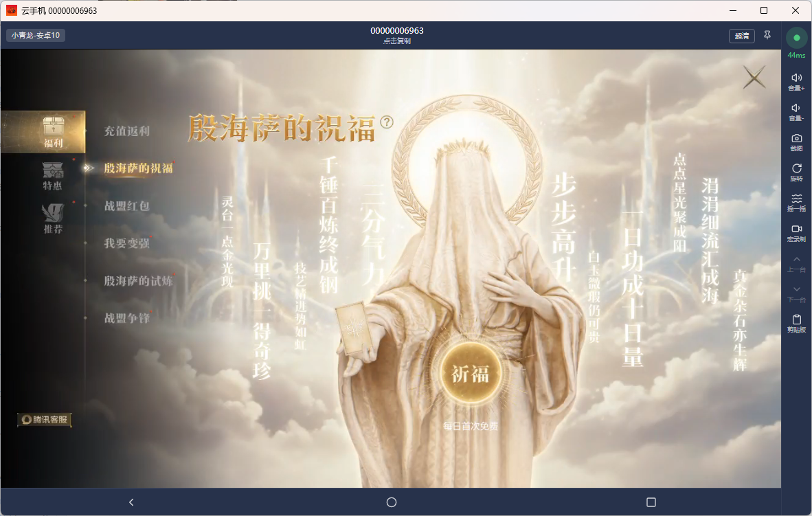
Task: Click the green connection status indicator
Action: click(796, 38)
